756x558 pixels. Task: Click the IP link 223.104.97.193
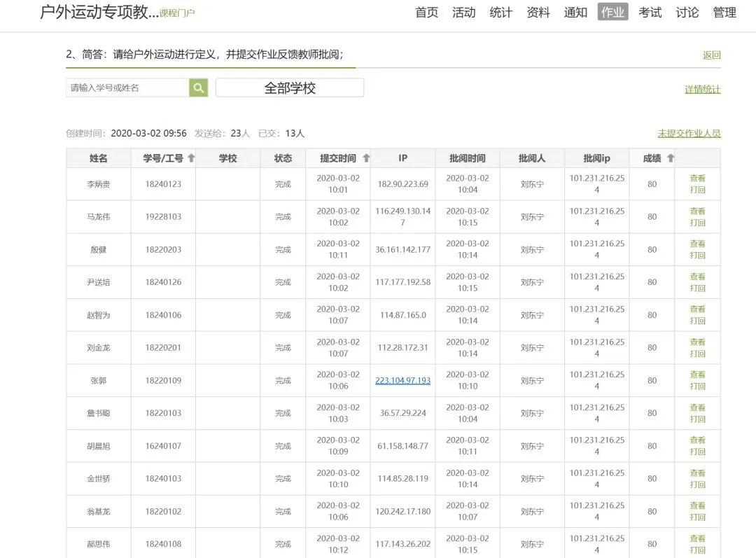click(x=402, y=381)
